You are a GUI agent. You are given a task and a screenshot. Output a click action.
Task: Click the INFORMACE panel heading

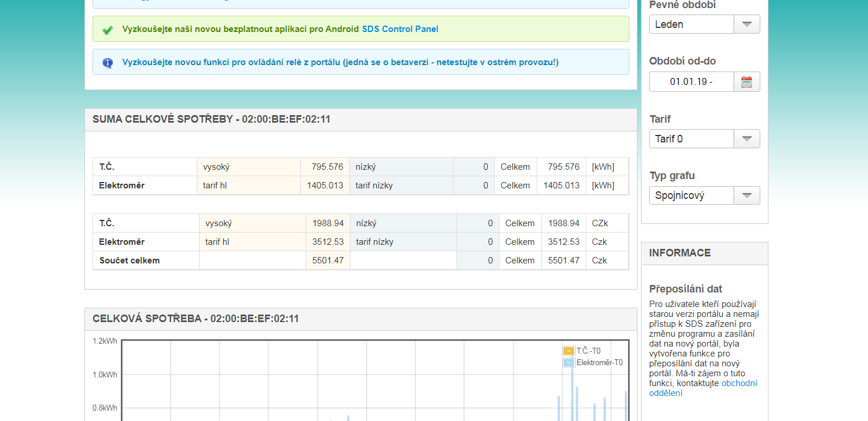coord(680,253)
